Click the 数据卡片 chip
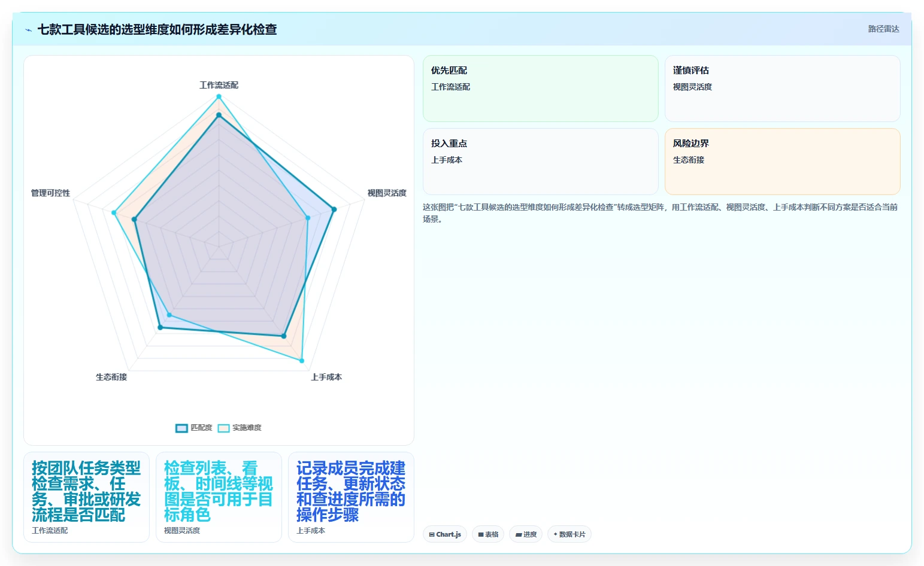The height and width of the screenshot is (566, 924). (x=569, y=534)
